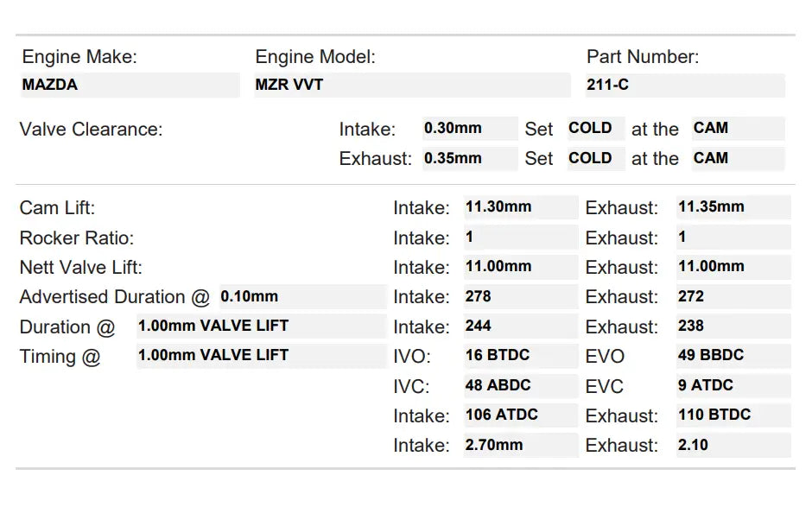Select the IVO field 16 BTDC
The height and width of the screenshot is (507, 812).
coord(520,356)
